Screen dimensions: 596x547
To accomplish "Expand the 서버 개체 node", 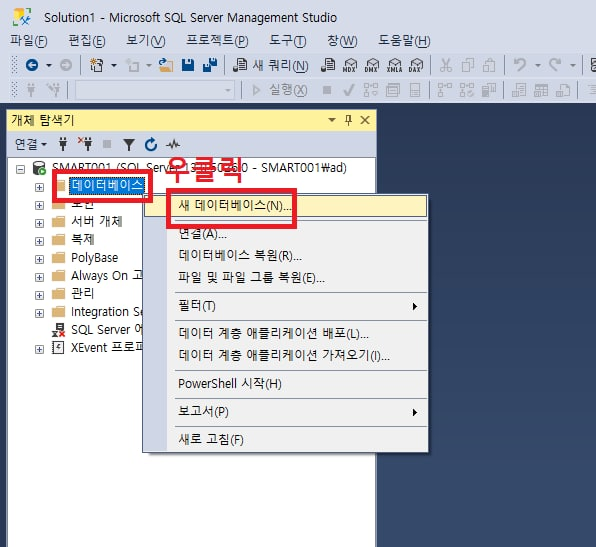I will tap(39, 223).
